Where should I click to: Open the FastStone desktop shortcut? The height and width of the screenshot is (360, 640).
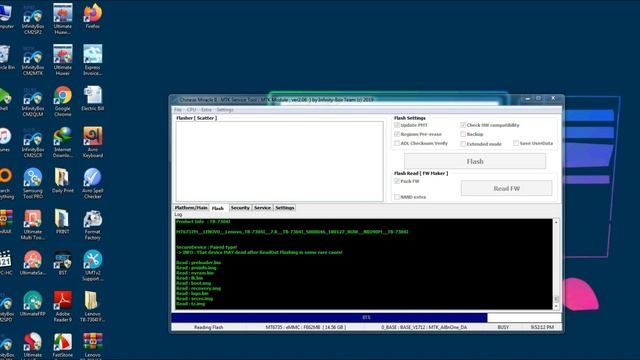tap(62, 345)
